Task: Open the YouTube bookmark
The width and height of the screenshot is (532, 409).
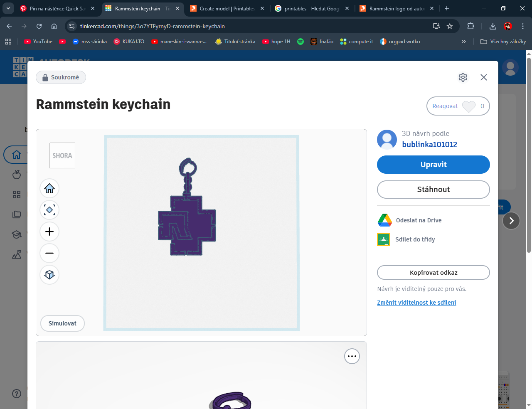Action: point(38,42)
